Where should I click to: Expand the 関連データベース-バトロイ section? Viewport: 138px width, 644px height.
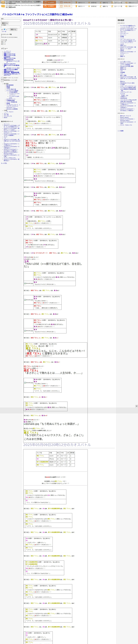point(2,78)
